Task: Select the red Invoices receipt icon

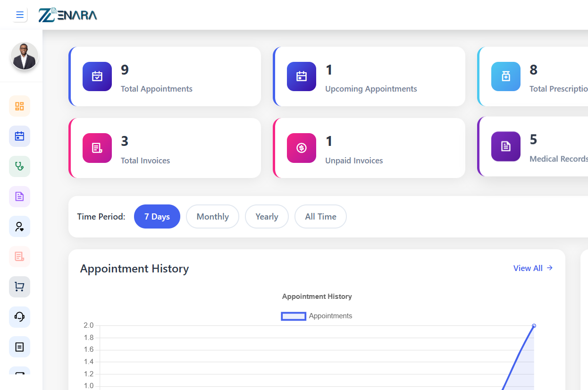Action: coord(19,256)
